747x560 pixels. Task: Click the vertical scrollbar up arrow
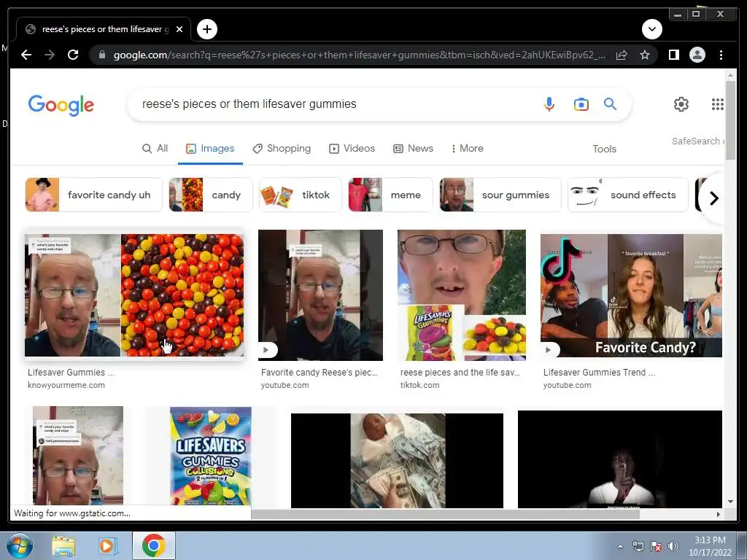(730, 75)
